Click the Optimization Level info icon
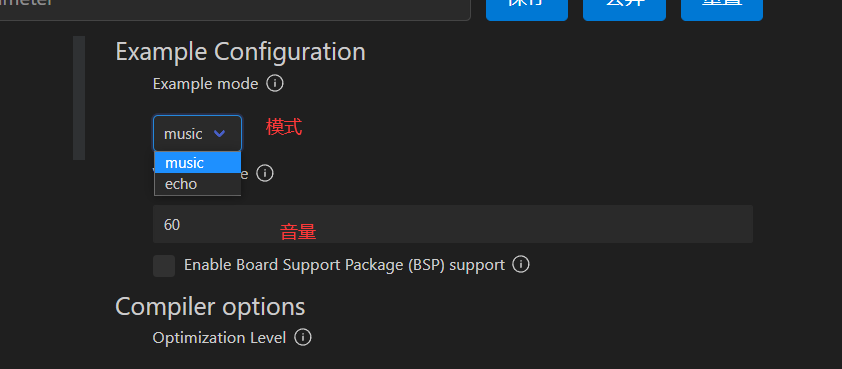The height and width of the screenshot is (369, 842). 303,337
